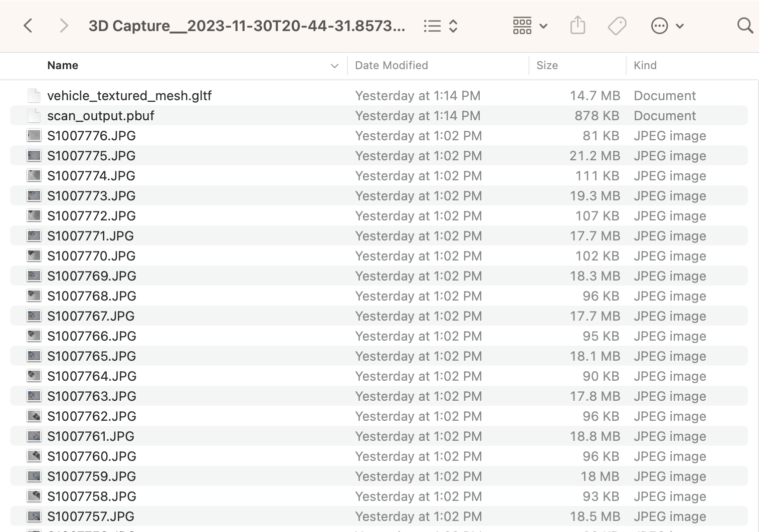Sort by Date Modified column header
The width and height of the screenshot is (759, 532).
pyautogui.click(x=391, y=66)
